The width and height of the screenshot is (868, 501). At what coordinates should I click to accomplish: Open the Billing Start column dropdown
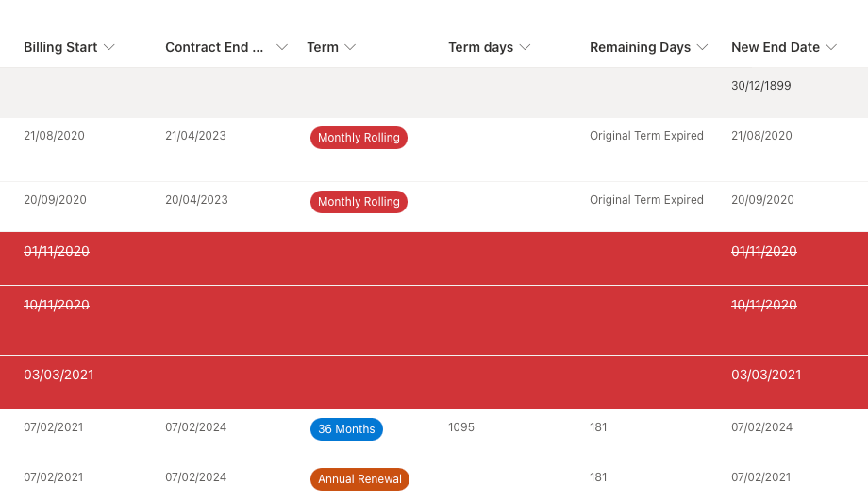tap(109, 47)
